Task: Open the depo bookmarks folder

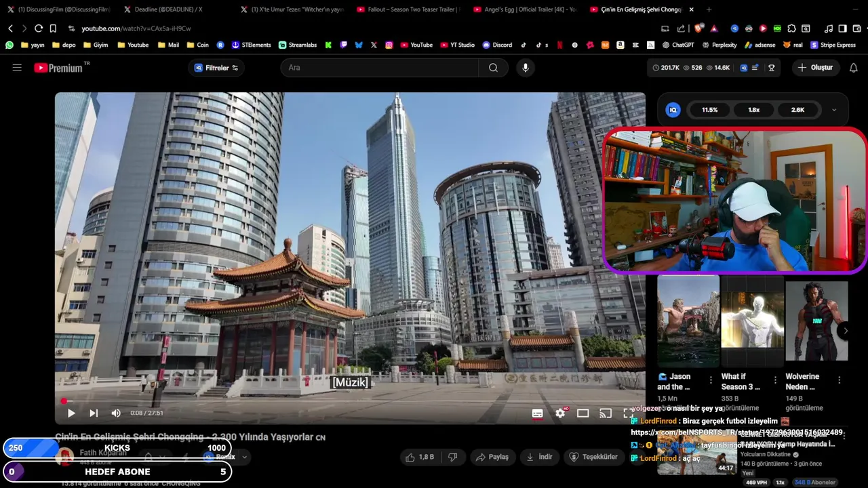Action: tap(62, 45)
